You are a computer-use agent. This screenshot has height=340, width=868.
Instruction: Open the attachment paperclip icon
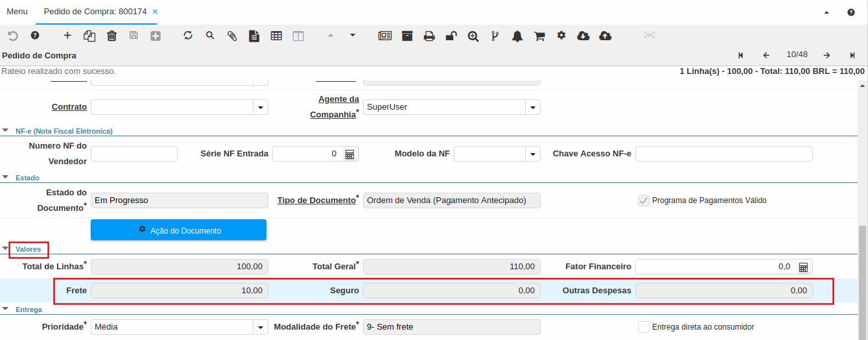tap(232, 36)
